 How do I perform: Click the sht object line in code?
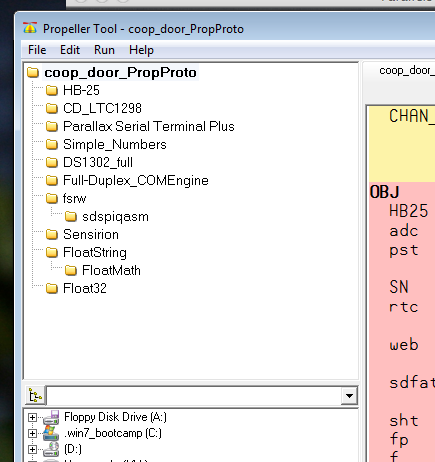[404, 420]
